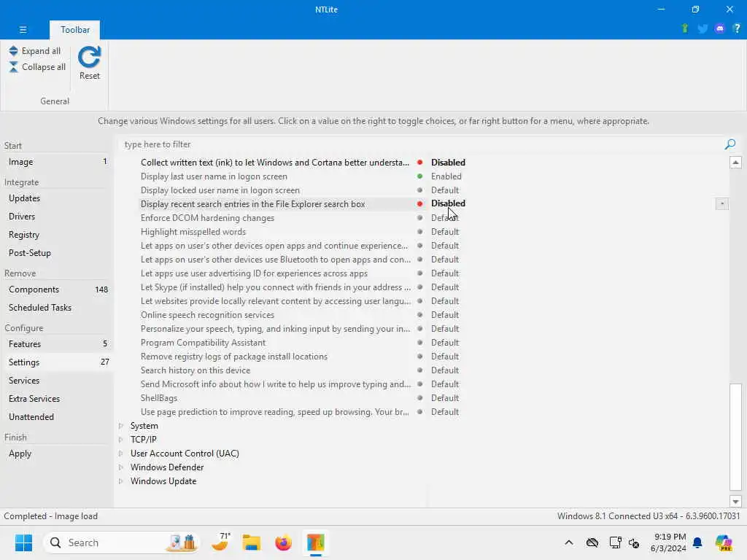Open the hamburger menu
Image resolution: width=747 pixels, height=560 pixels.
click(x=23, y=29)
